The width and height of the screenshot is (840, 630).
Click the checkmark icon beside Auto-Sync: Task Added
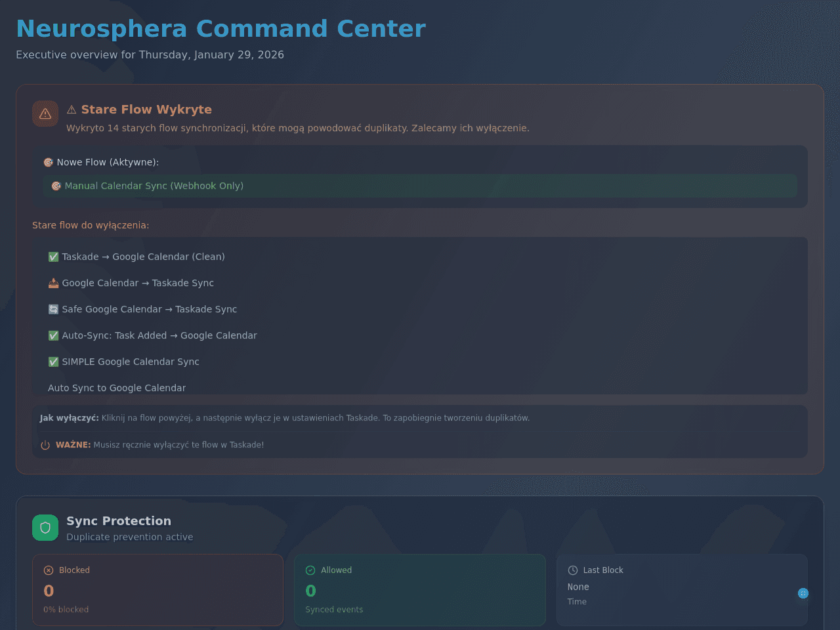pos(53,335)
